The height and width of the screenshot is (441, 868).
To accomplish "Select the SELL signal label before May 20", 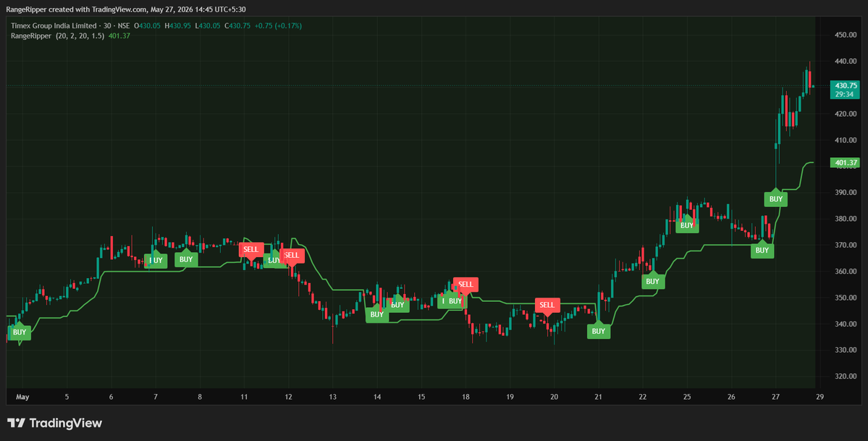I will click(547, 306).
